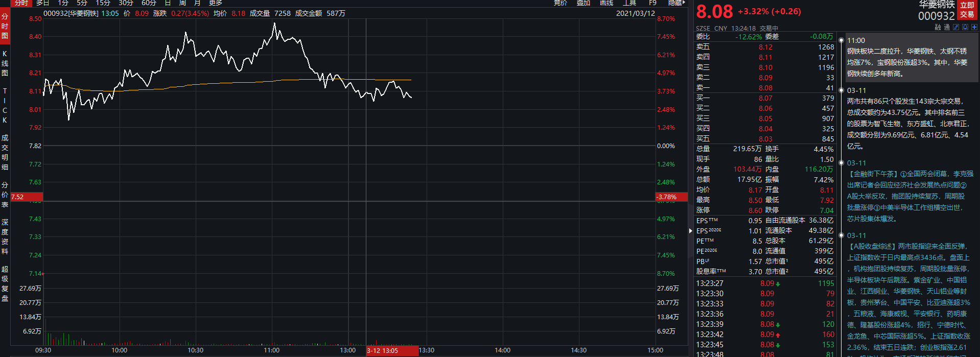The height and width of the screenshot is (357, 980).
Task: Click the 融 margin trading indicator
Action: click(938, 28)
